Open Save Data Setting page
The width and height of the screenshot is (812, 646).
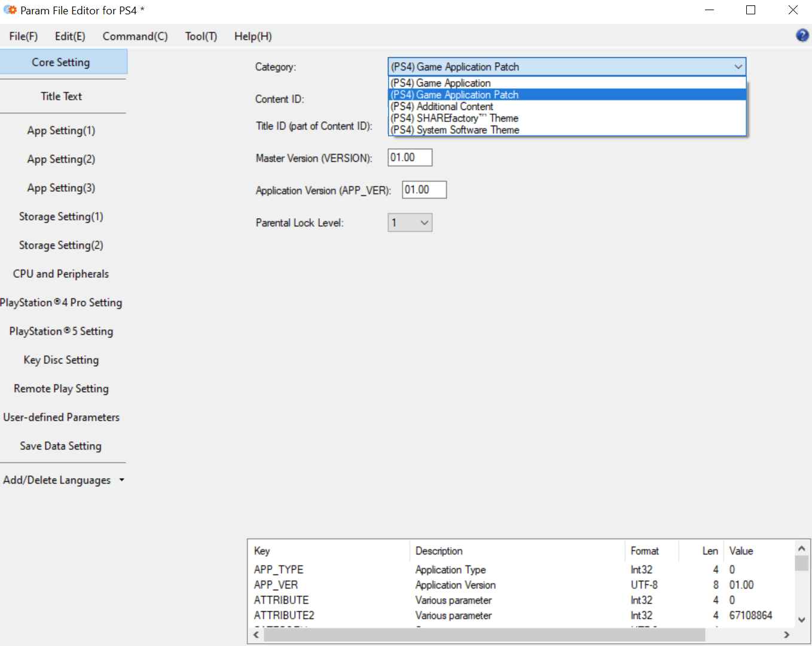coord(62,446)
